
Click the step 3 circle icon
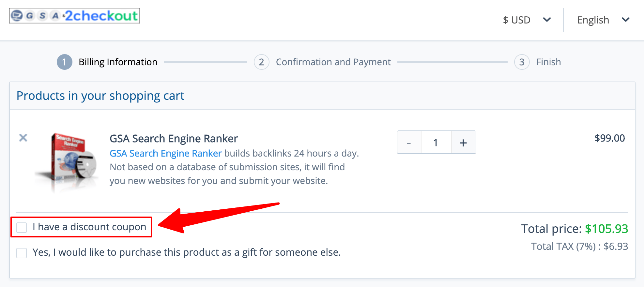(x=522, y=62)
